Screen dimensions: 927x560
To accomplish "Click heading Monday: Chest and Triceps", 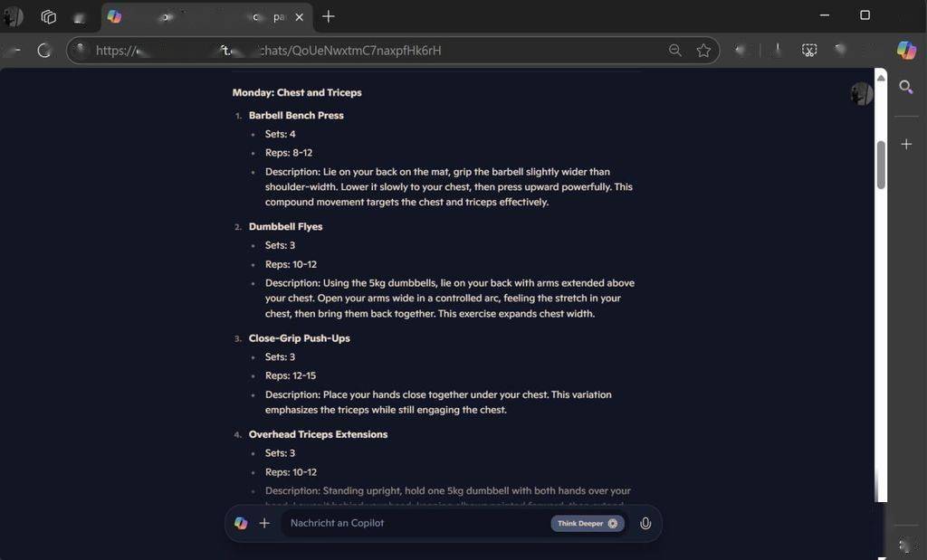I will pos(297,92).
